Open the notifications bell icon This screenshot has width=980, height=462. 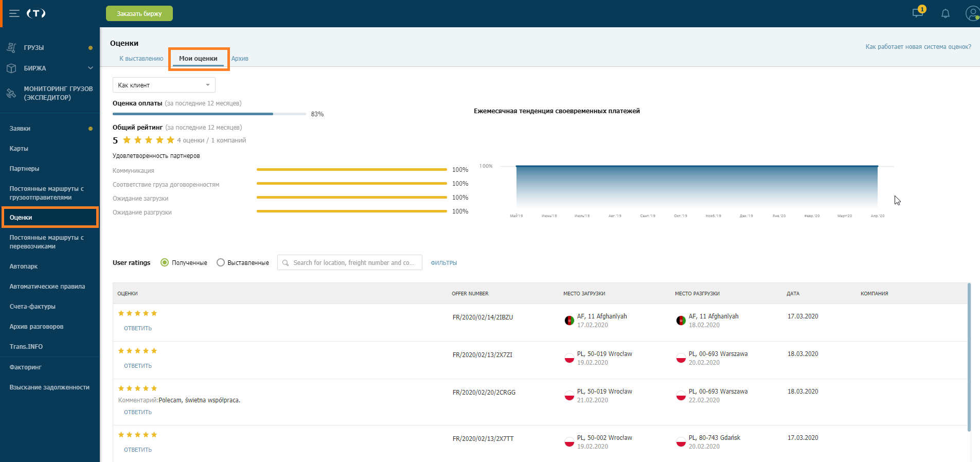pyautogui.click(x=946, y=13)
